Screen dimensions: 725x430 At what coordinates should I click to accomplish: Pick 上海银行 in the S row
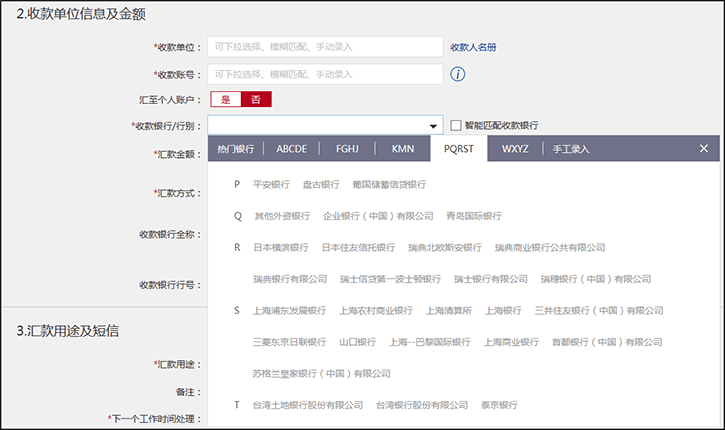point(503,310)
